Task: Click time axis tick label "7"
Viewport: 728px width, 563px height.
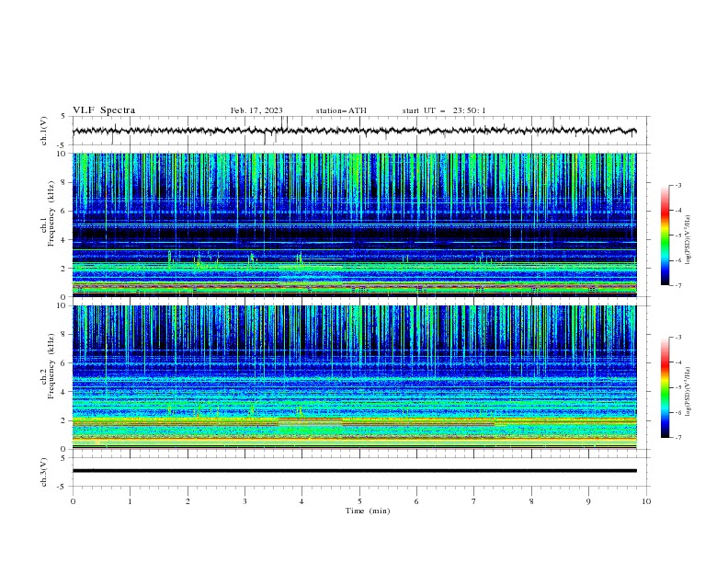Action: pos(474,501)
